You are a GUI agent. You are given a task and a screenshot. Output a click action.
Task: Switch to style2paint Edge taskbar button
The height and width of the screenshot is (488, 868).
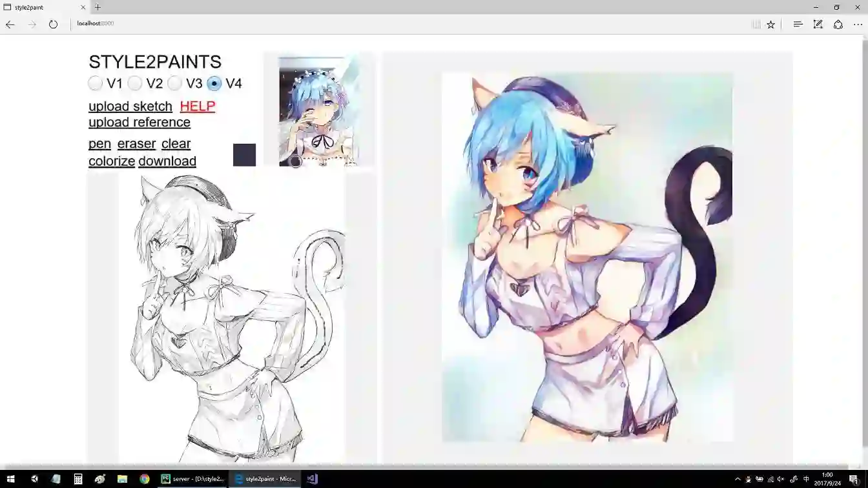coord(265,479)
